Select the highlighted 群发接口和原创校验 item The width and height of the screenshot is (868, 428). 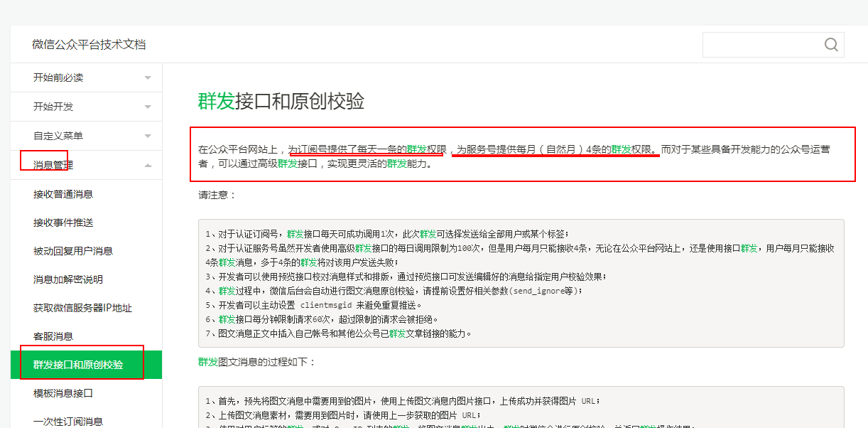78,365
